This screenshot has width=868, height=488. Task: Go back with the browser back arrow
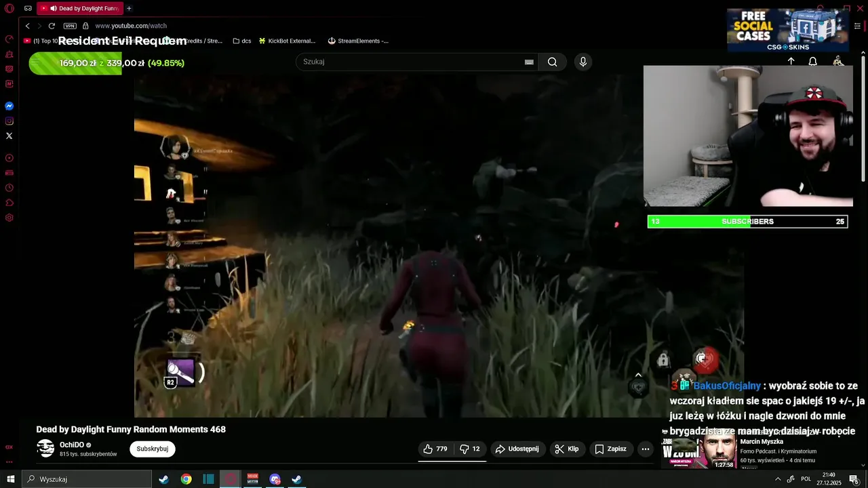tap(27, 26)
